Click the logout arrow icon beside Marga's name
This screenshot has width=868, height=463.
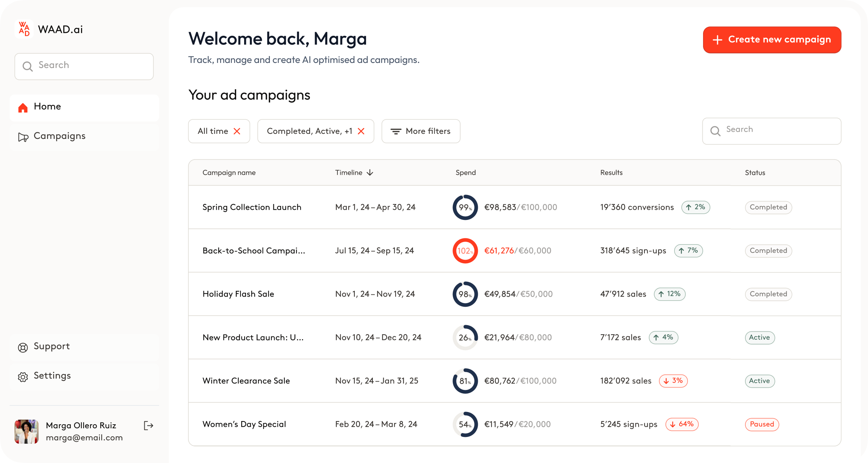148,425
